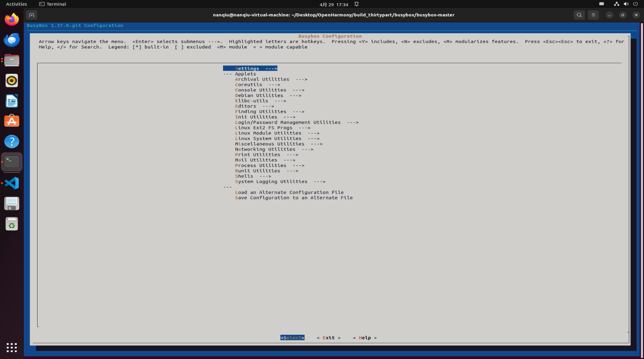Choose the < Exit > button
The width and height of the screenshot is (644, 359).
point(328,338)
